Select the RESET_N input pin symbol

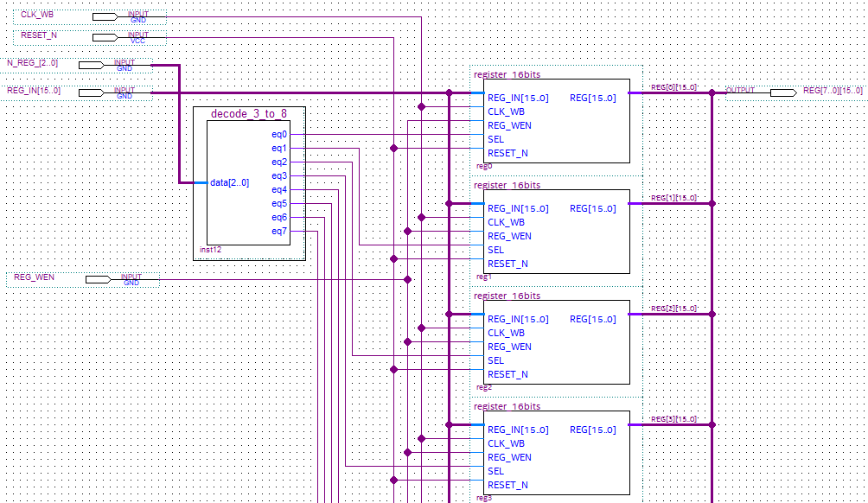tap(105, 38)
